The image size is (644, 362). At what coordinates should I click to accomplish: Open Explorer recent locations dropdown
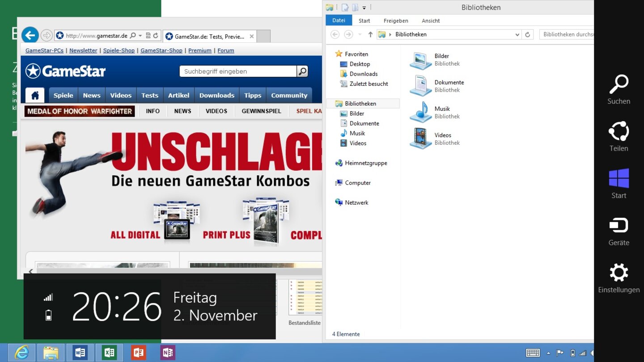[360, 34]
